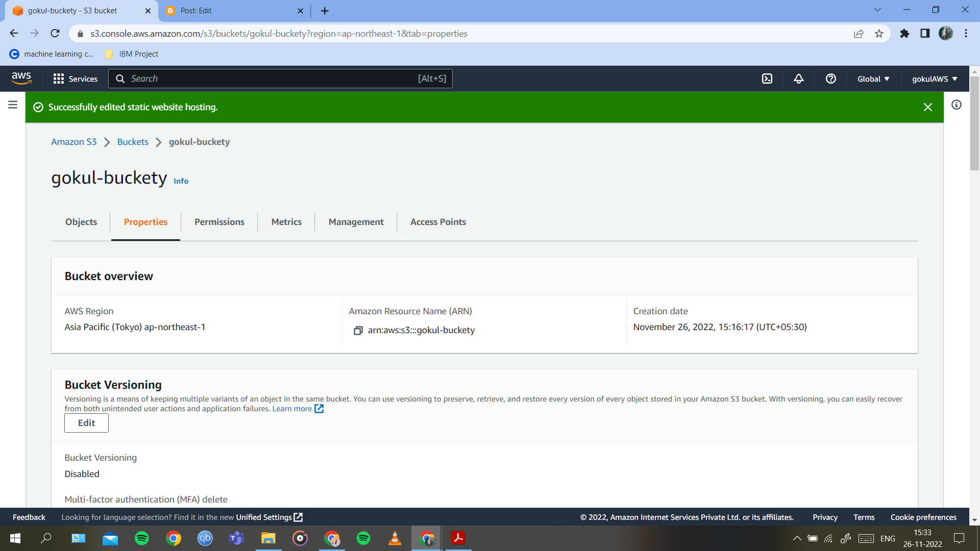
Task: Switch to Access Points tab
Action: pyautogui.click(x=438, y=222)
